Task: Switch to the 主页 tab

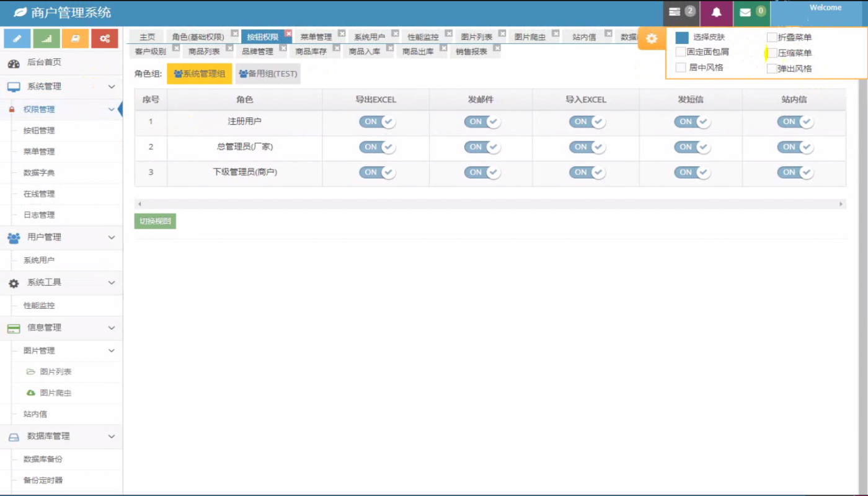Action: click(x=147, y=37)
